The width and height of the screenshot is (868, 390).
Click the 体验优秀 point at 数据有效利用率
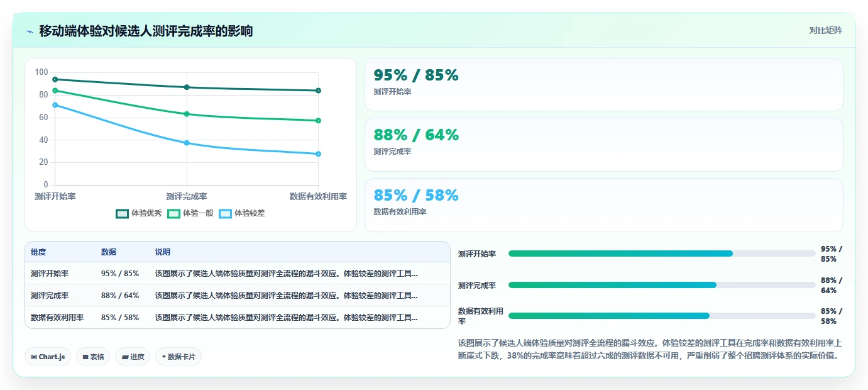point(319,91)
